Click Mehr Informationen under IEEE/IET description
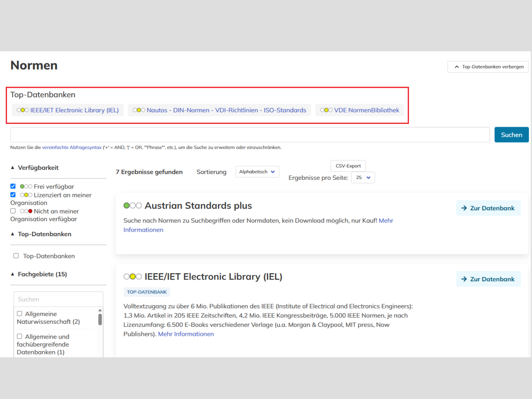This screenshot has height=399, width=532. point(186,334)
